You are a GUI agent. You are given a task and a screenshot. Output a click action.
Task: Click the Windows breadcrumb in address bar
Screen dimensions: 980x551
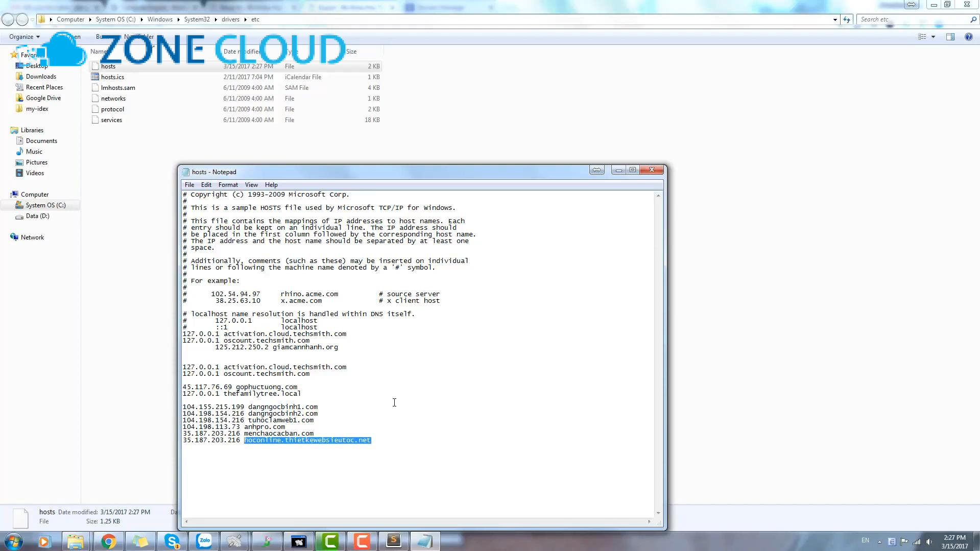coord(160,19)
